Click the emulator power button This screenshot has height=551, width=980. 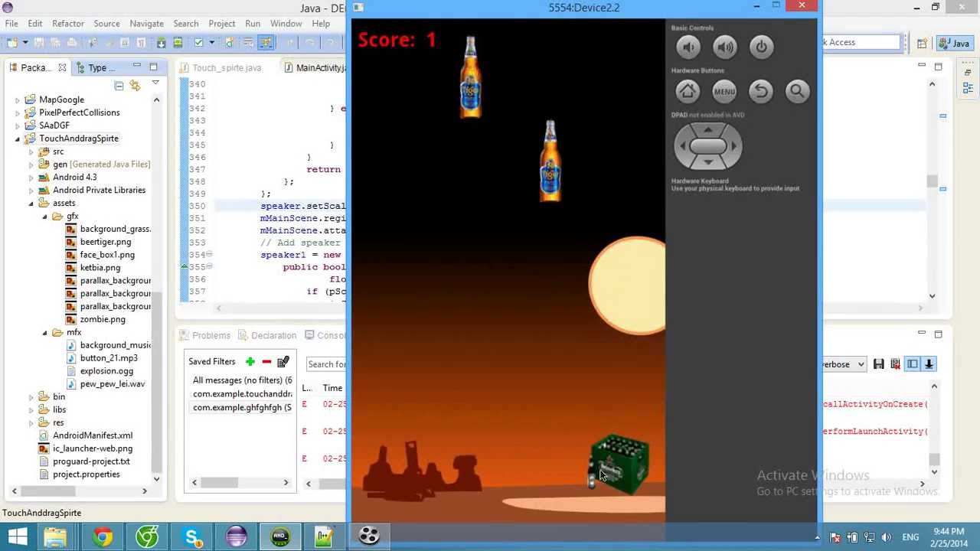coord(761,47)
